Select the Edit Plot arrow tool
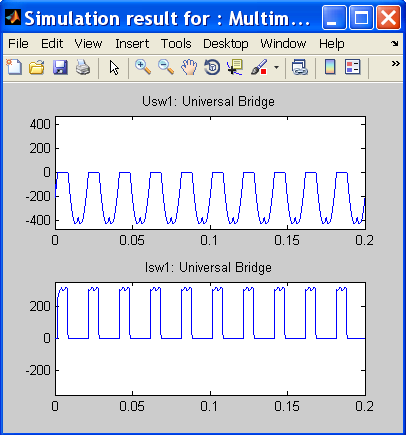406x435 pixels. coord(114,67)
